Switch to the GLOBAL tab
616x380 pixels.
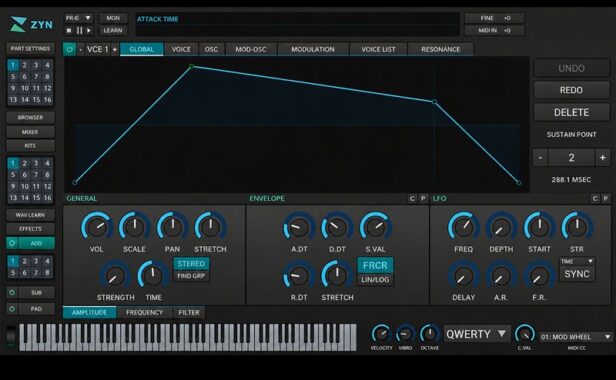coord(141,50)
